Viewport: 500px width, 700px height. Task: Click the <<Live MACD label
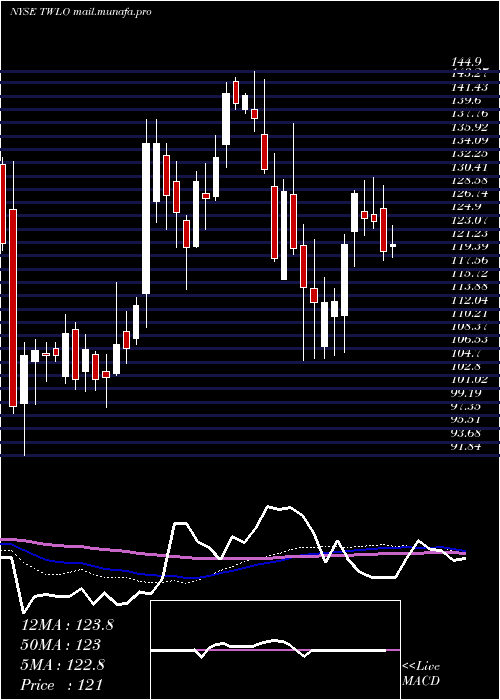[421, 674]
